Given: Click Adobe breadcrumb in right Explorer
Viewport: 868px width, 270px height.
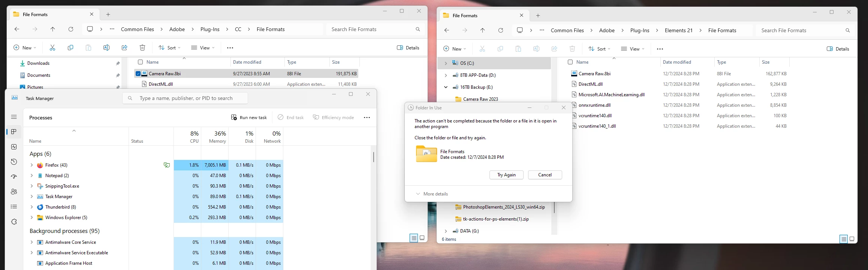Looking at the screenshot, I should click(x=607, y=30).
